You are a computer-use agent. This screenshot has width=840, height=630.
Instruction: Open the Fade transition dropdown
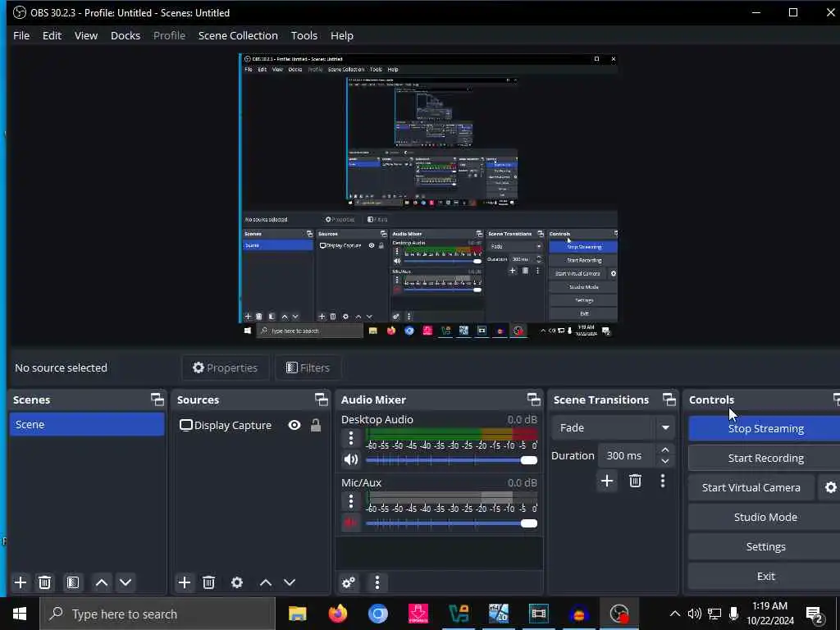[612, 428]
